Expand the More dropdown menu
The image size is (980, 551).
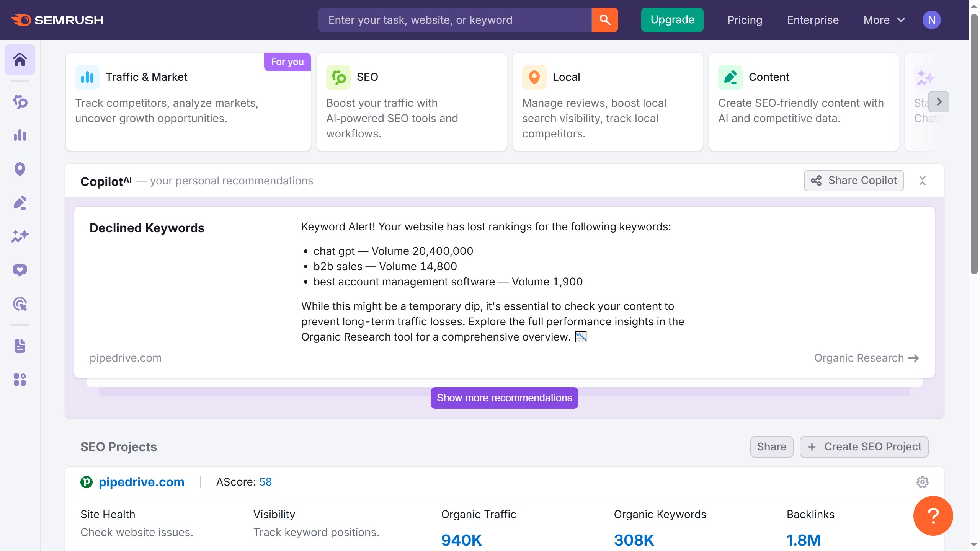tap(885, 20)
